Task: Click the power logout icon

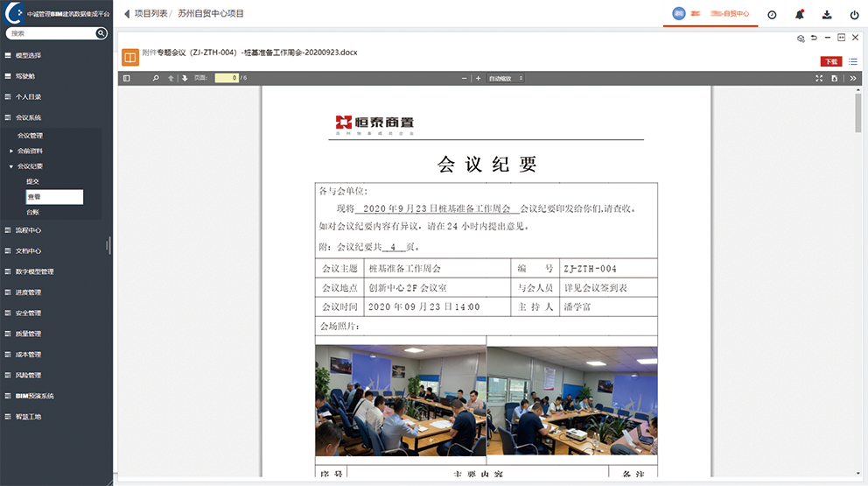Action: coord(854,14)
